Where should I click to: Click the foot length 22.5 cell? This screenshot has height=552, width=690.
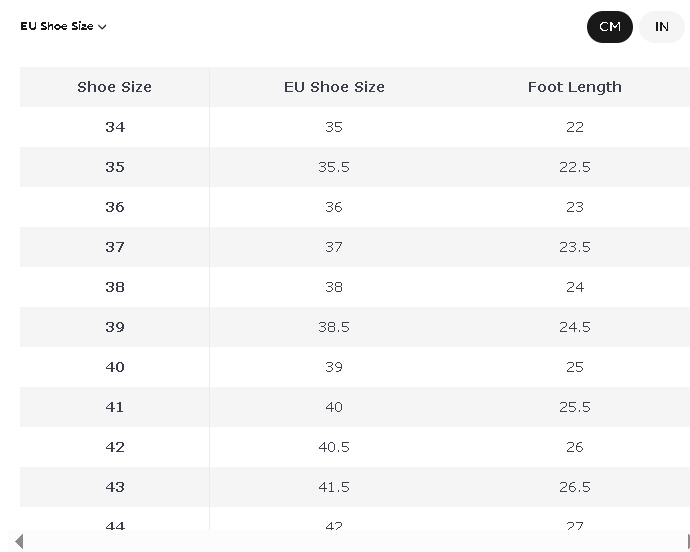coord(574,167)
